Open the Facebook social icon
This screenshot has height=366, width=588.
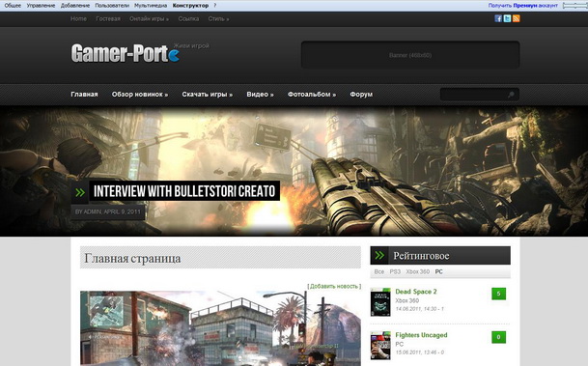pos(498,18)
